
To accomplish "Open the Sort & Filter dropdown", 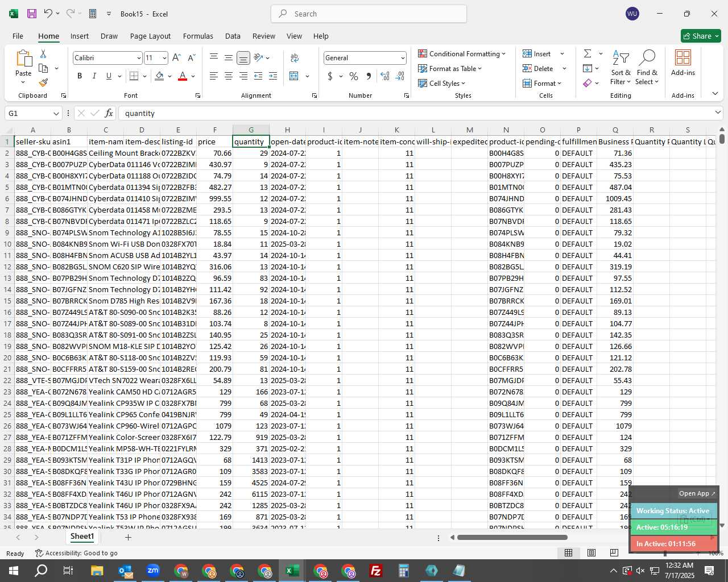I will (621, 67).
